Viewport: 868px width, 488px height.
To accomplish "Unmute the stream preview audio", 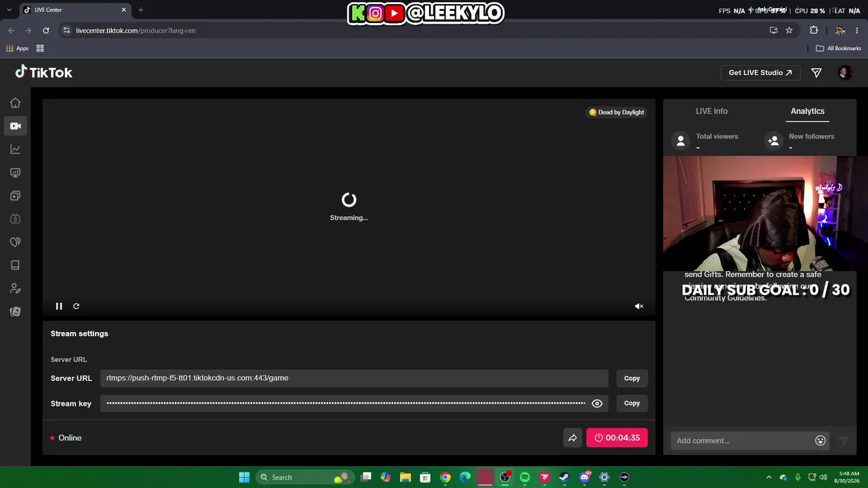I will coord(639,306).
